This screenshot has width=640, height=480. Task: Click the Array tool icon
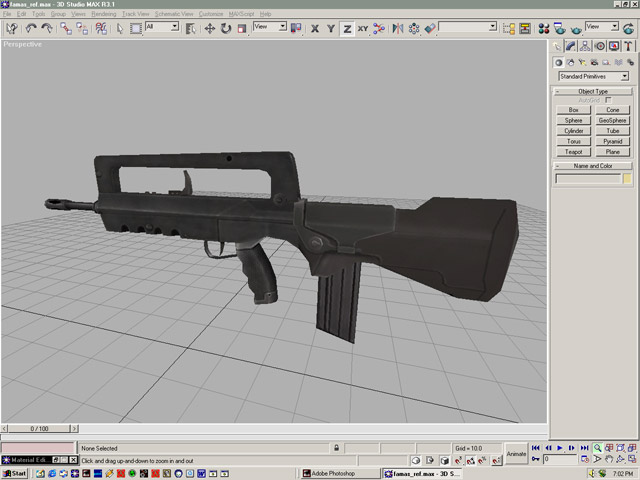(x=414, y=28)
